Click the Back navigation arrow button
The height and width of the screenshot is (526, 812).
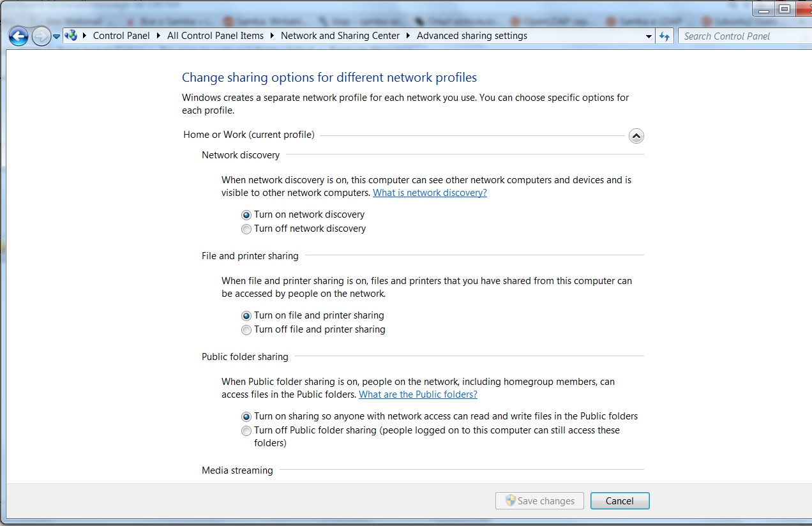pyautogui.click(x=19, y=36)
